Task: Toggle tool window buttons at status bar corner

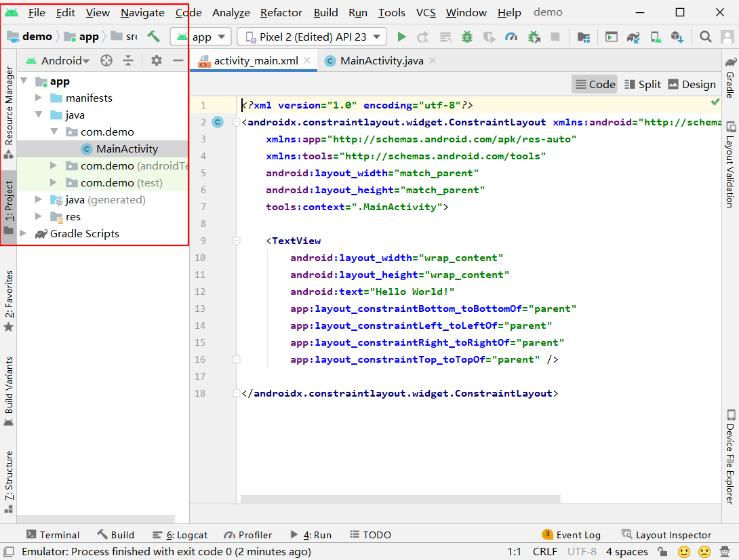Action: (9, 551)
